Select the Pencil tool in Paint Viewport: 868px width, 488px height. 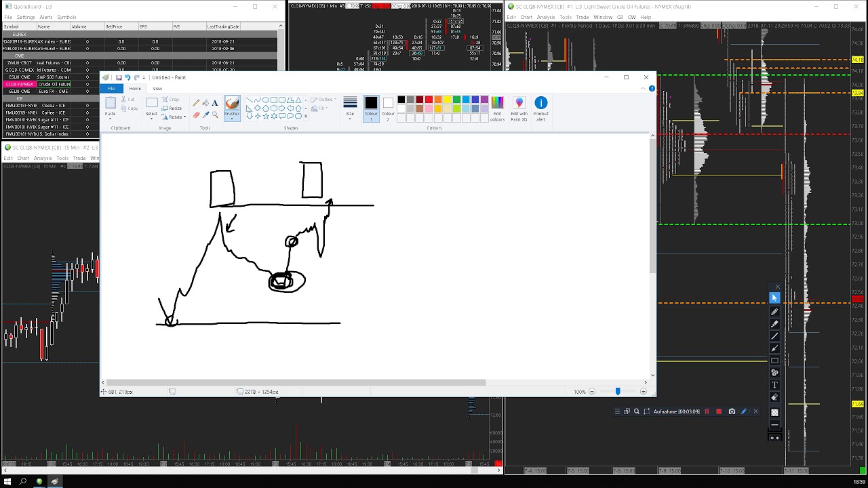pyautogui.click(x=196, y=103)
